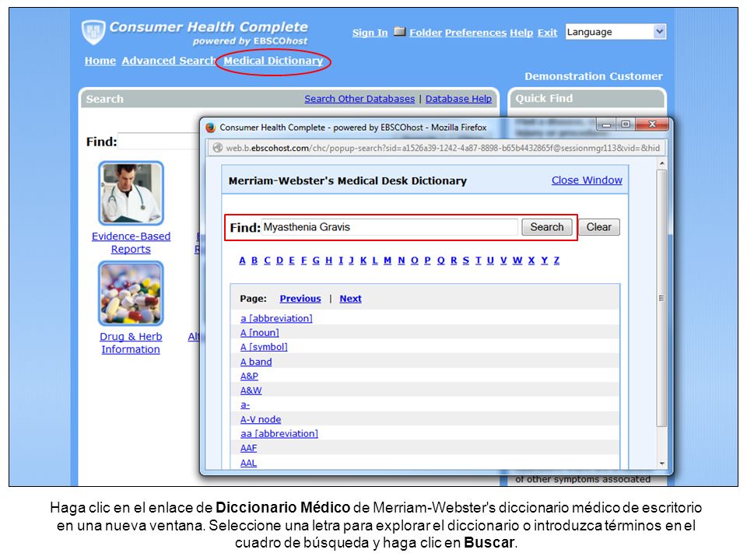Open the Medical Dictionary menu link
This screenshot has height=560, width=747.
point(273,61)
